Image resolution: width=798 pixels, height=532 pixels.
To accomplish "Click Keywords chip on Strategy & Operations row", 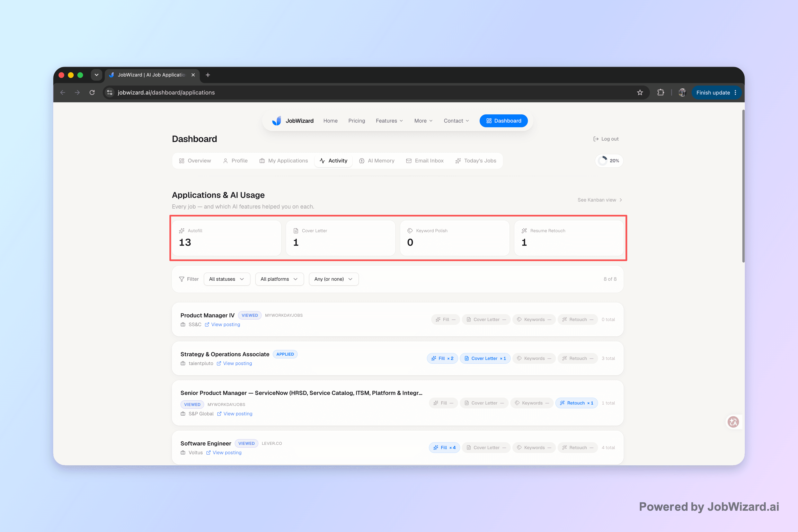I will pyautogui.click(x=534, y=359).
